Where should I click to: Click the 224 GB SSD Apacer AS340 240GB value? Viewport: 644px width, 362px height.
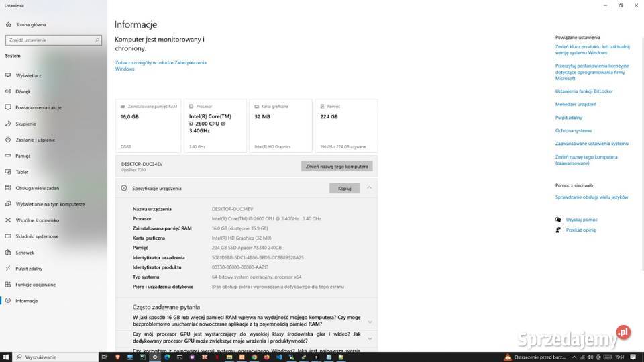pos(246,248)
